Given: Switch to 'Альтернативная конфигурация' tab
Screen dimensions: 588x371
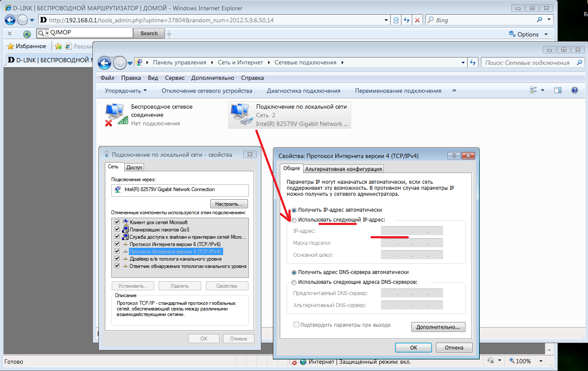Looking at the screenshot, I should 343,169.
